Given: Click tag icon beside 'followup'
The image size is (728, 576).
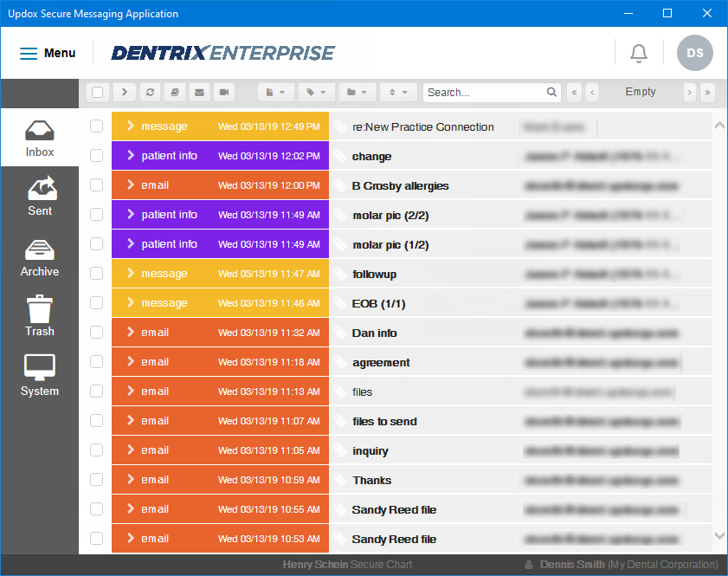Looking at the screenshot, I should (340, 274).
